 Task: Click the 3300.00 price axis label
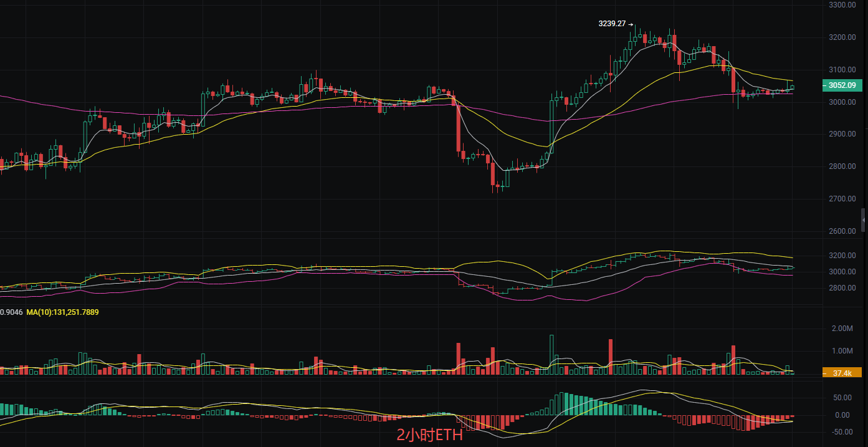pos(842,5)
